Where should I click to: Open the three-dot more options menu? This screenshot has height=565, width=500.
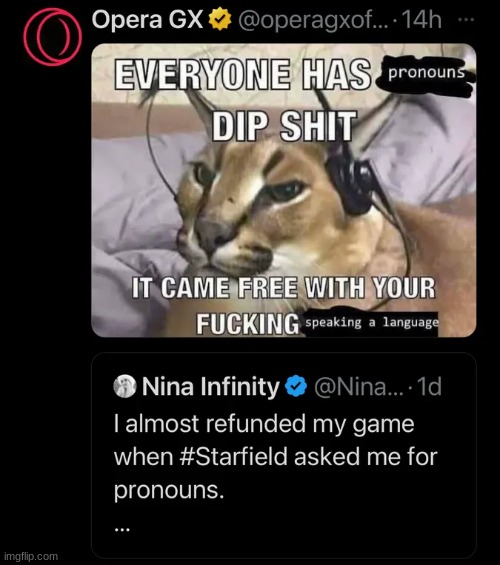tap(466, 19)
